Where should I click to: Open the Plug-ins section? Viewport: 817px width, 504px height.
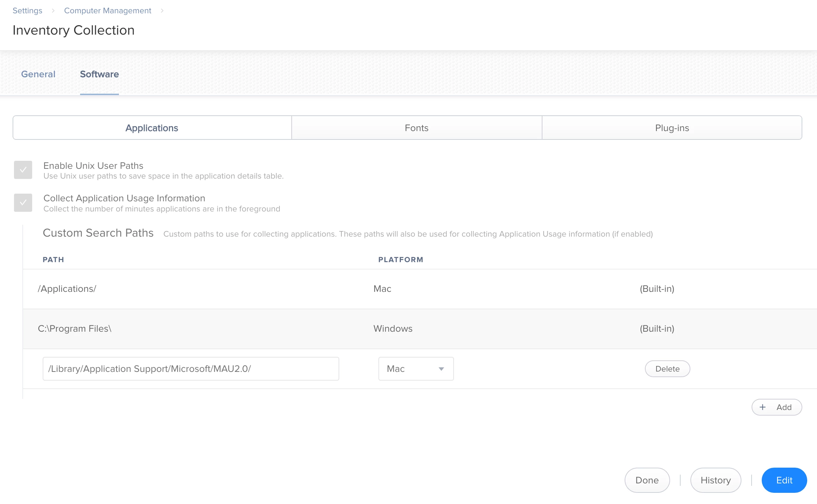pyautogui.click(x=672, y=128)
